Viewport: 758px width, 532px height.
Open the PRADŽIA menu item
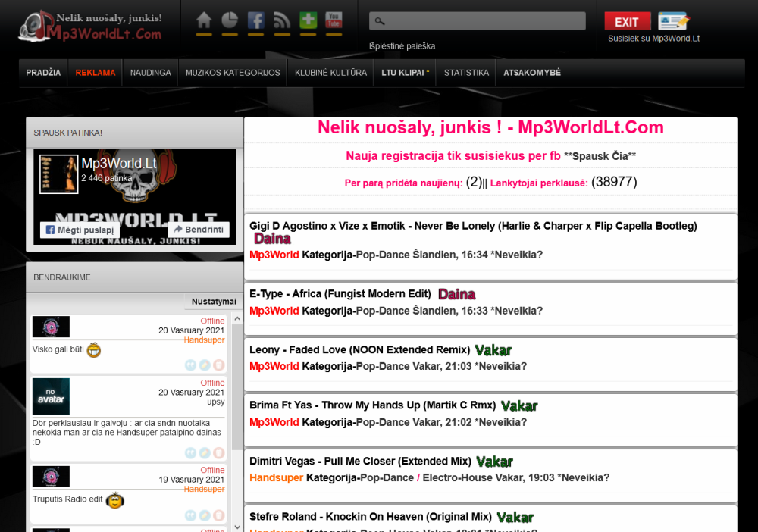tap(43, 73)
